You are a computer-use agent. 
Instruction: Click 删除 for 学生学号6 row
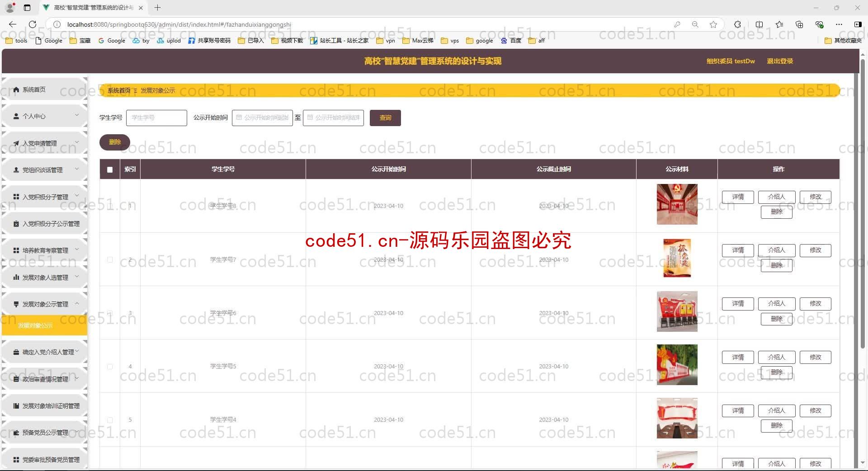(776, 319)
